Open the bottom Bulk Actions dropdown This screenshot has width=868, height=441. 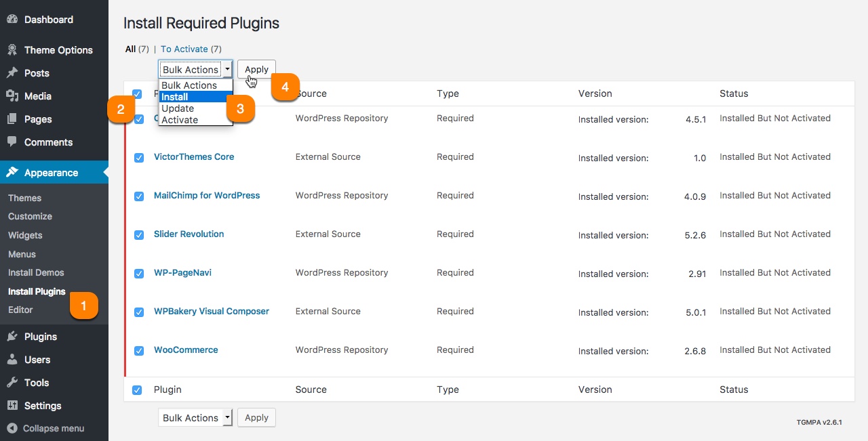click(195, 417)
